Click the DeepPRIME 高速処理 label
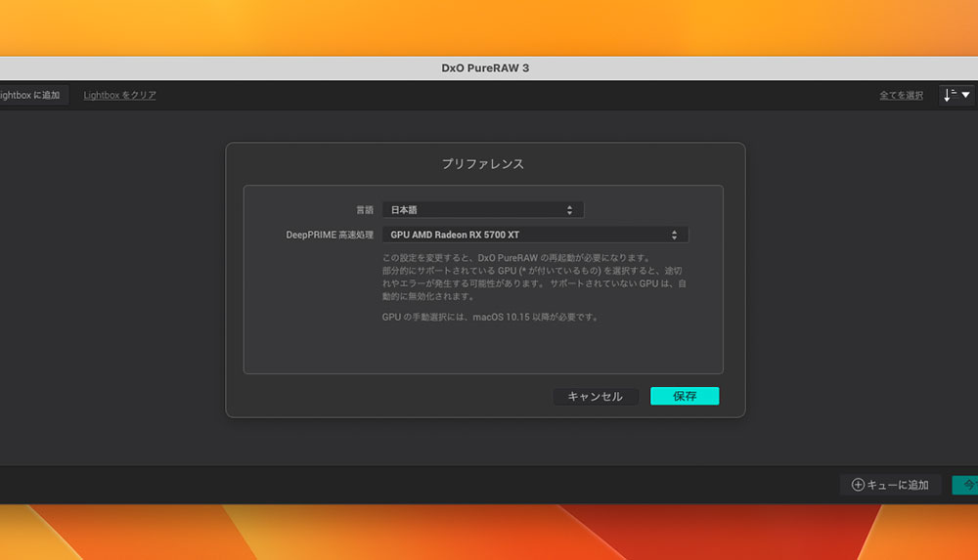 click(330, 236)
